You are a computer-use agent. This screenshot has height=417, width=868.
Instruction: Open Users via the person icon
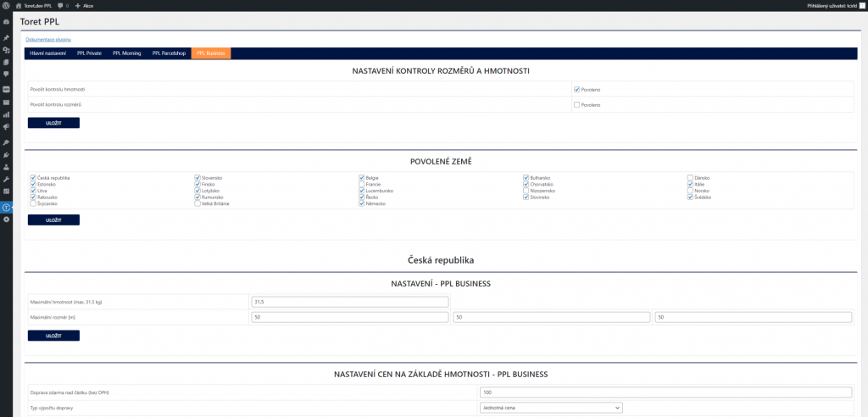pos(6,167)
